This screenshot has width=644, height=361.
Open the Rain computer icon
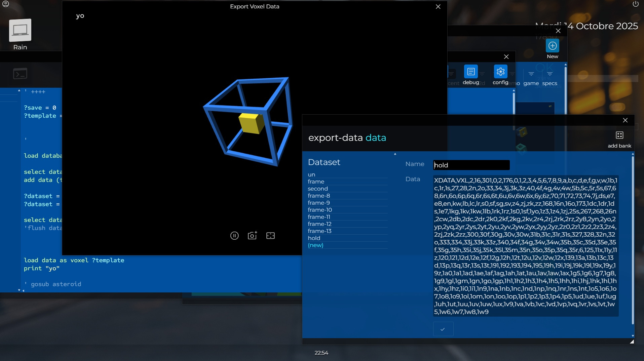coord(20,31)
